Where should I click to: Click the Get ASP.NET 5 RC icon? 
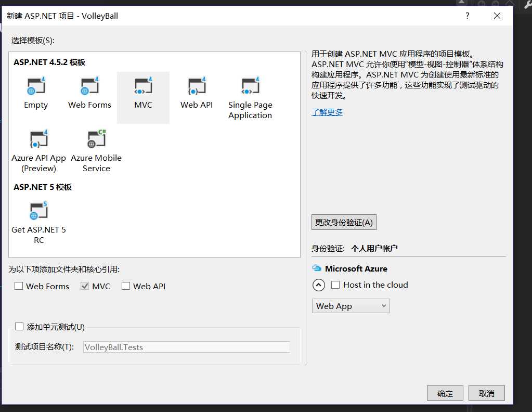point(38,211)
